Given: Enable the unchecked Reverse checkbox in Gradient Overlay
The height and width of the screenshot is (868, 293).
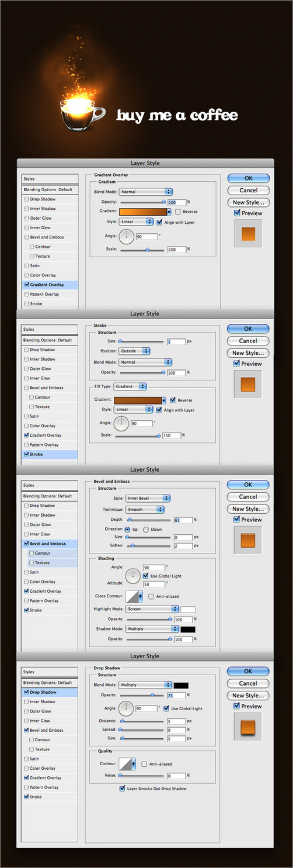Looking at the screenshot, I should pyautogui.click(x=177, y=212).
